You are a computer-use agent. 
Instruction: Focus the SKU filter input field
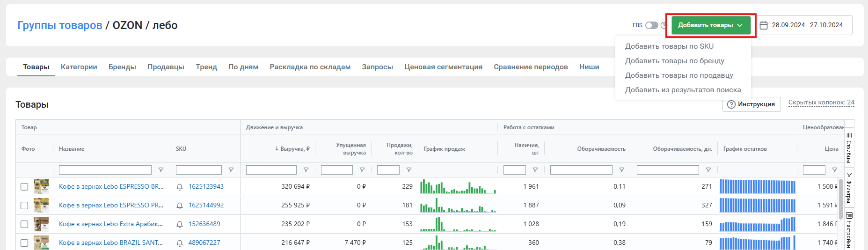click(199, 170)
